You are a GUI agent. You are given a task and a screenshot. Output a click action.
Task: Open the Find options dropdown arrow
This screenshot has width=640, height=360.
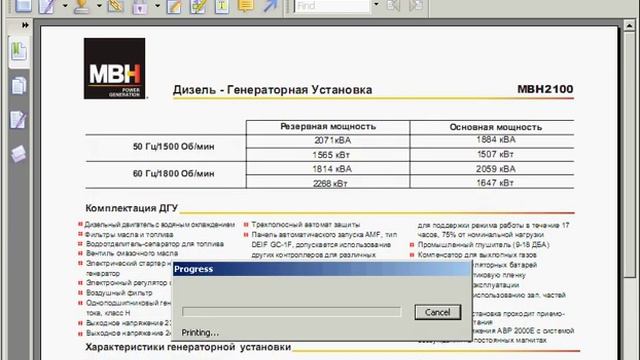[x=376, y=5]
